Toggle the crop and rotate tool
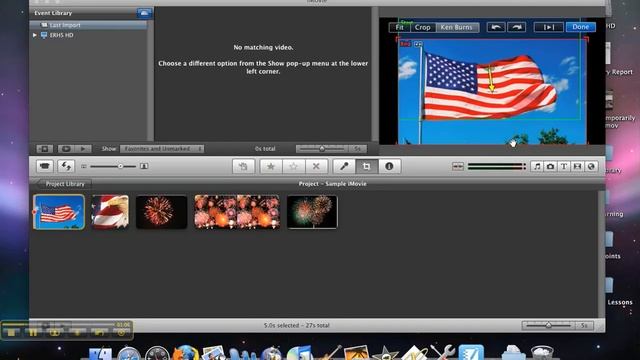The height and width of the screenshot is (360, 640). pos(366,166)
